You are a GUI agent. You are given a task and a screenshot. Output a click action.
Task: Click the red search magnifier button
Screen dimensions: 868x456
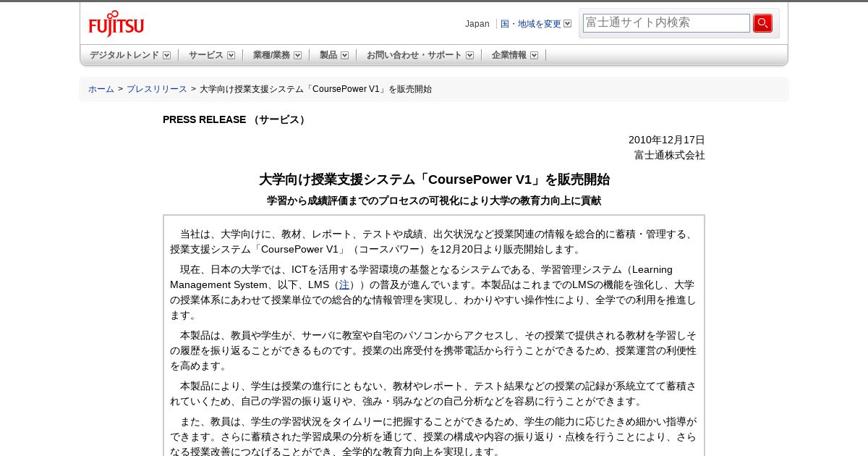(762, 23)
